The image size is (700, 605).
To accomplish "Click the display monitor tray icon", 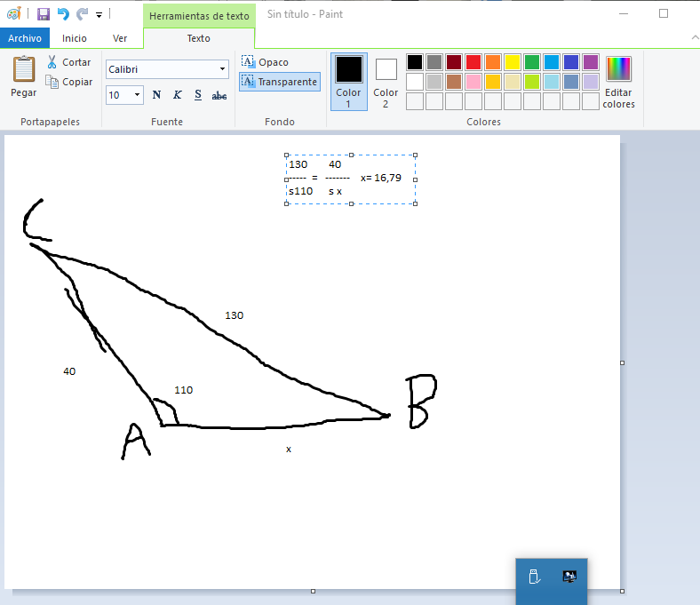I will (x=569, y=577).
